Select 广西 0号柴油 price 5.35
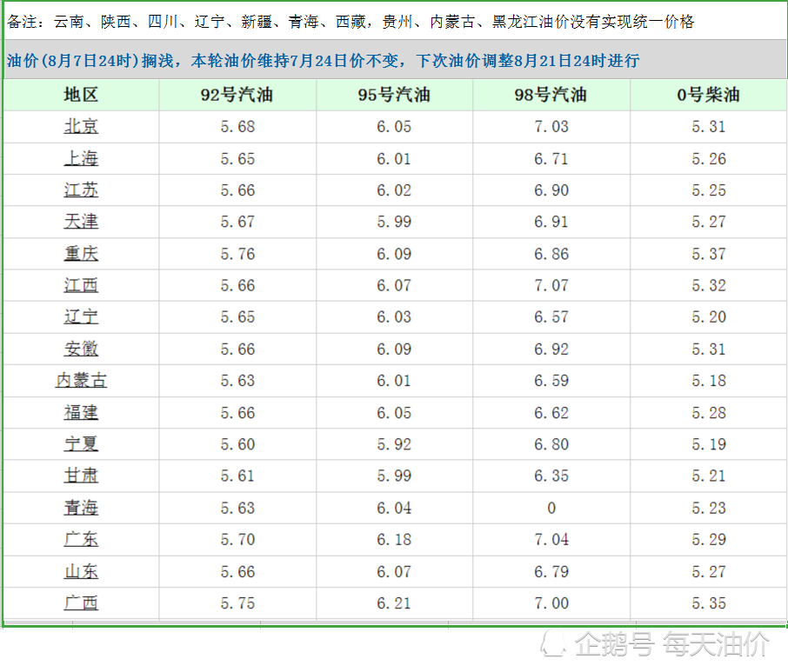 tap(709, 603)
